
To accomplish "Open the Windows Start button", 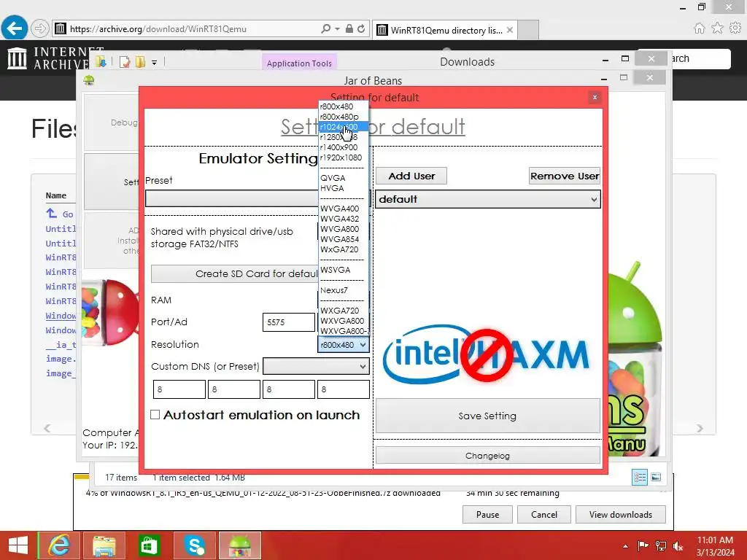I will 18,545.
